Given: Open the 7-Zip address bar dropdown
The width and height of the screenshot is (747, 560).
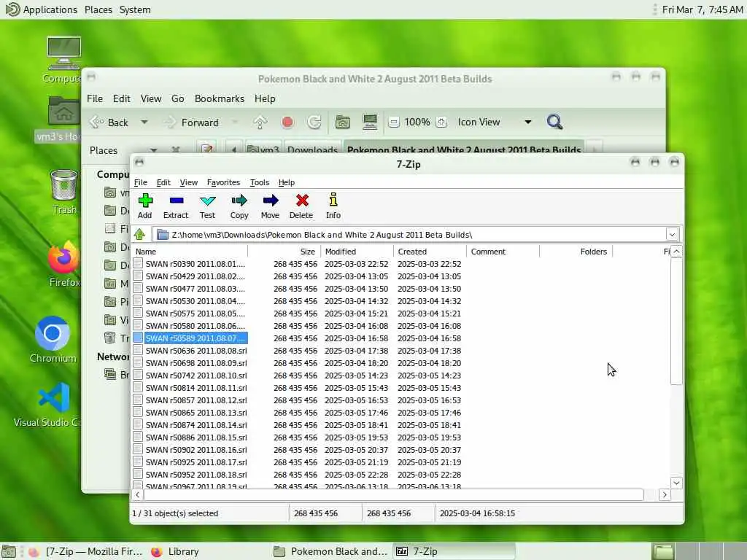Looking at the screenshot, I should pyautogui.click(x=672, y=234).
